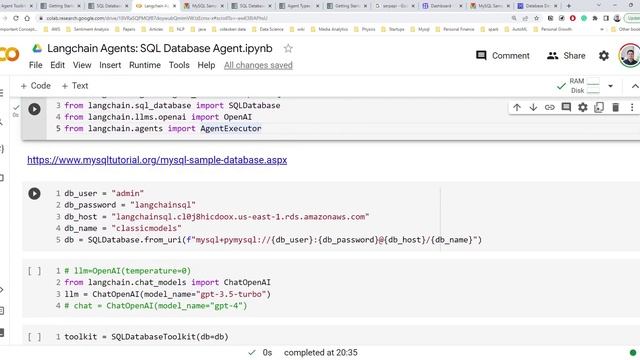The width and height of the screenshot is (640, 360).
Task: Add a new Code cell
Action: coord(36,86)
